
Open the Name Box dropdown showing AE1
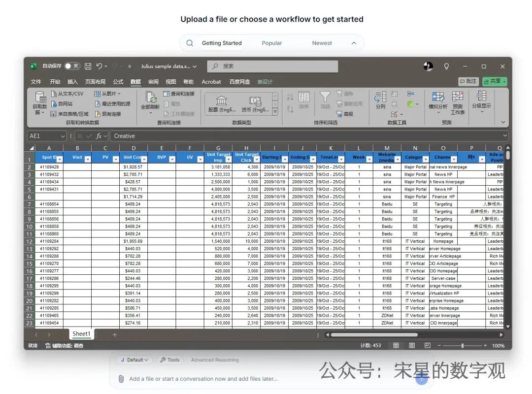coord(63,136)
